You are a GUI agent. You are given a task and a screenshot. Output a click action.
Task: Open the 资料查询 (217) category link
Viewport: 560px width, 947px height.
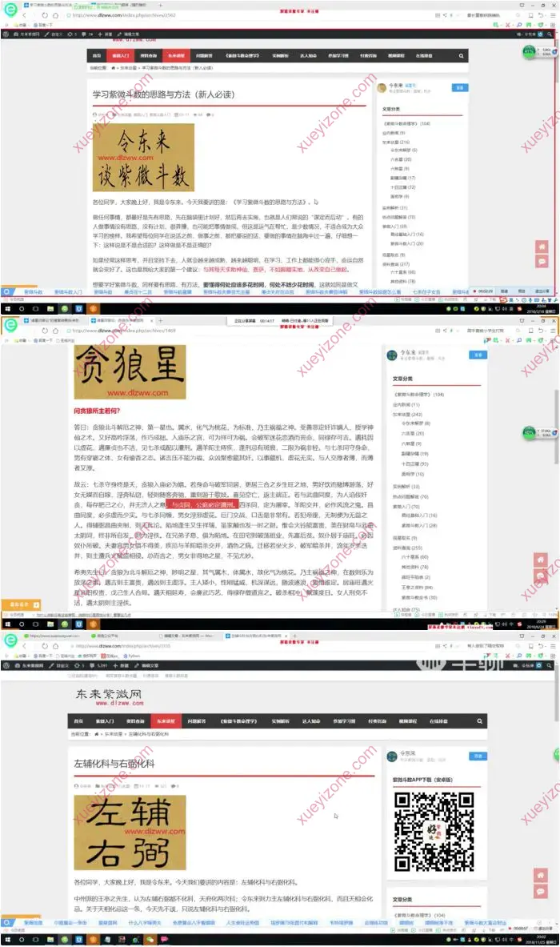tap(396, 264)
